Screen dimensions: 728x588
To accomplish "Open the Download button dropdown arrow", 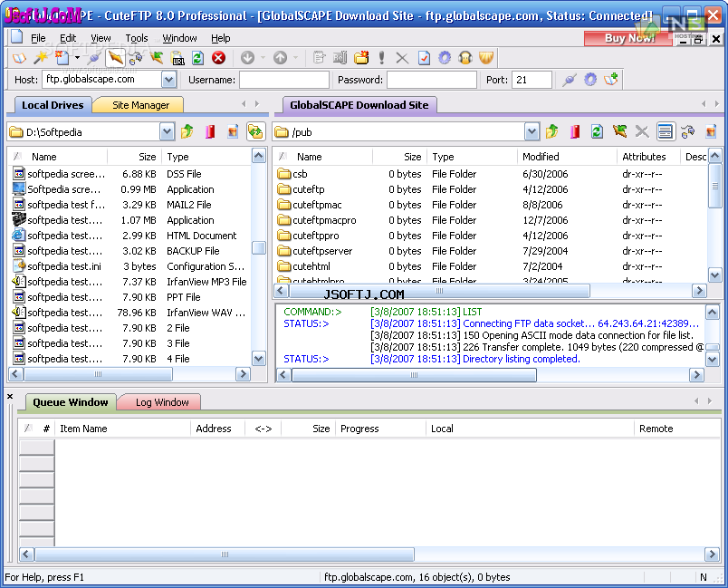I will (x=263, y=58).
